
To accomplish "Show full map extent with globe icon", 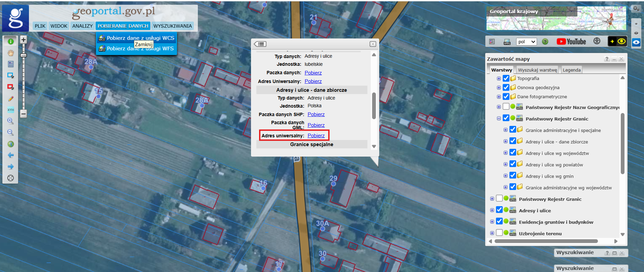I will click(x=10, y=144).
